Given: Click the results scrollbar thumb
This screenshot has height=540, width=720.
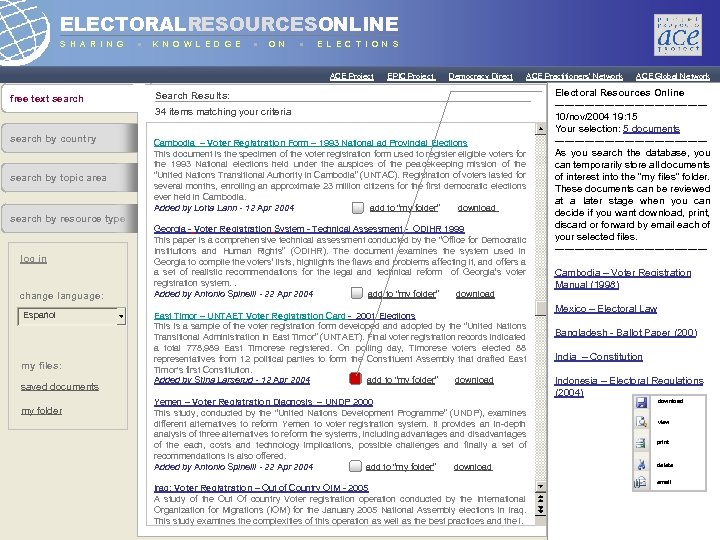Looking at the screenshot, I should click(541, 309).
